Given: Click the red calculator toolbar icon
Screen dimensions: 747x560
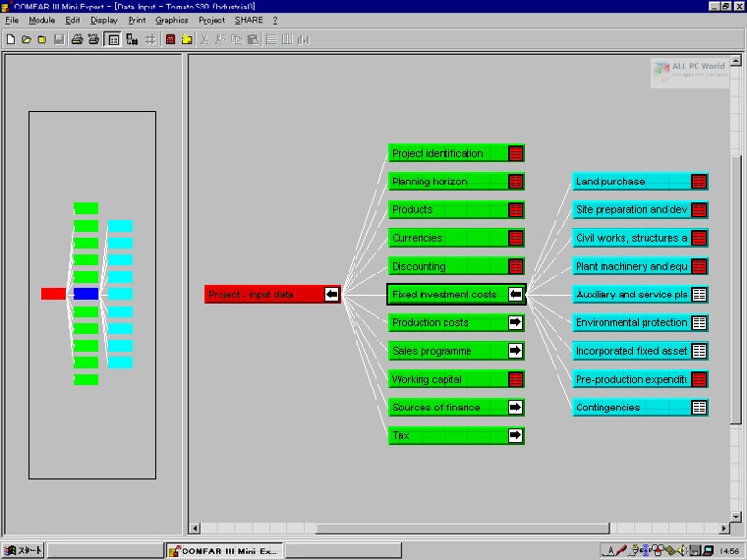Looking at the screenshot, I should [x=170, y=39].
